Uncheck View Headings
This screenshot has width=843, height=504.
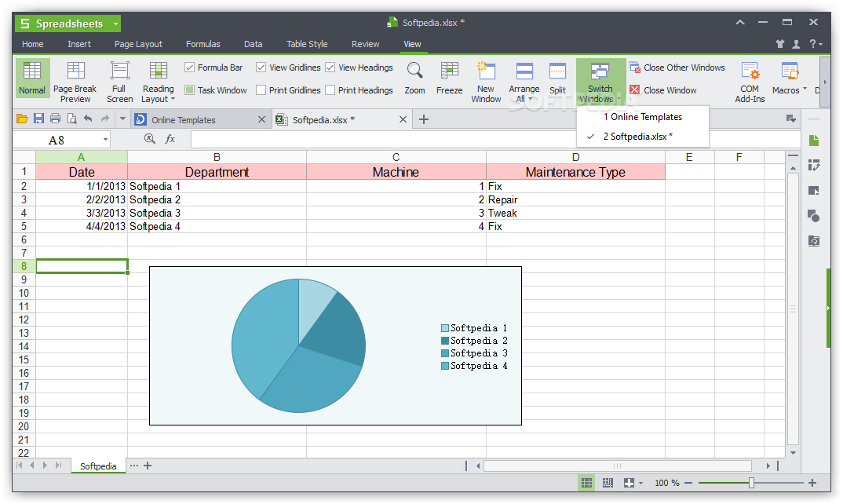point(330,68)
